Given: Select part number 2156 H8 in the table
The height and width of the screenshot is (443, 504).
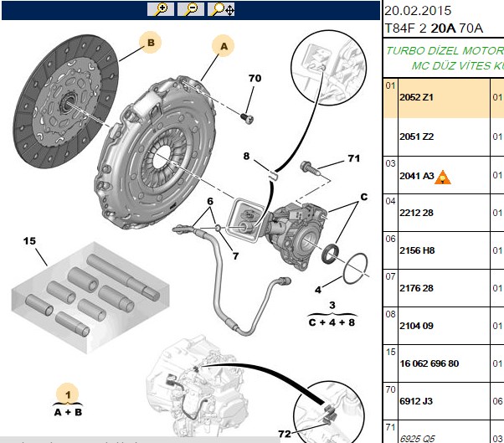Looking at the screenshot, I should 417,250.
